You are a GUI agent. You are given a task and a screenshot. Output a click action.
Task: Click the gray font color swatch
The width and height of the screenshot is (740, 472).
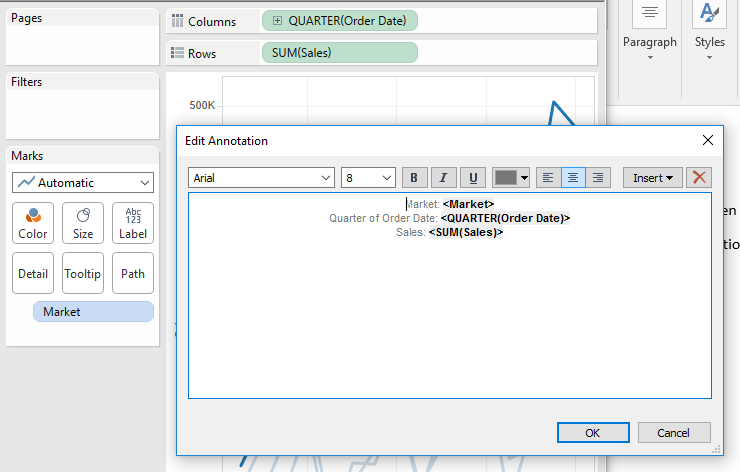(x=505, y=178)
